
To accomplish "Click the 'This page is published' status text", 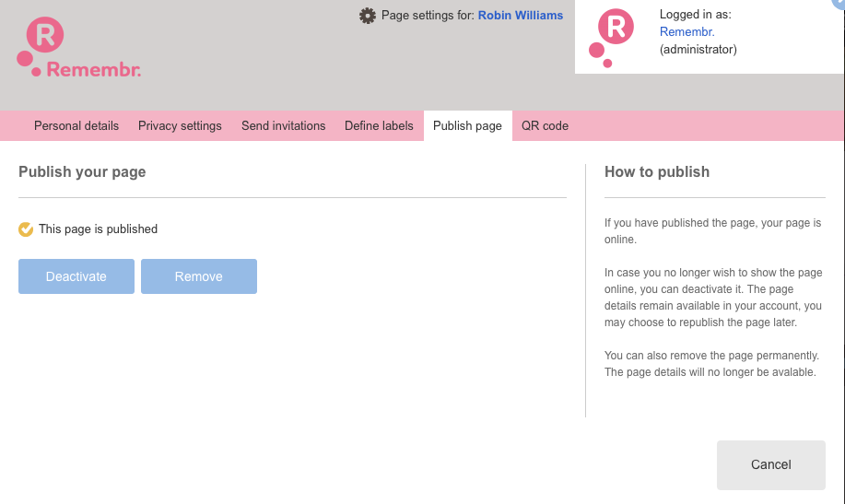I will [98, 229].
